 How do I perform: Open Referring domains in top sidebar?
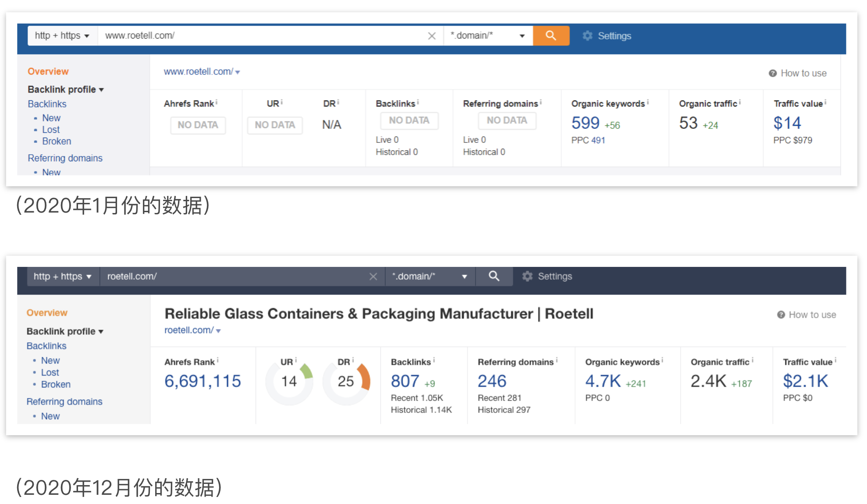point(65,158)
